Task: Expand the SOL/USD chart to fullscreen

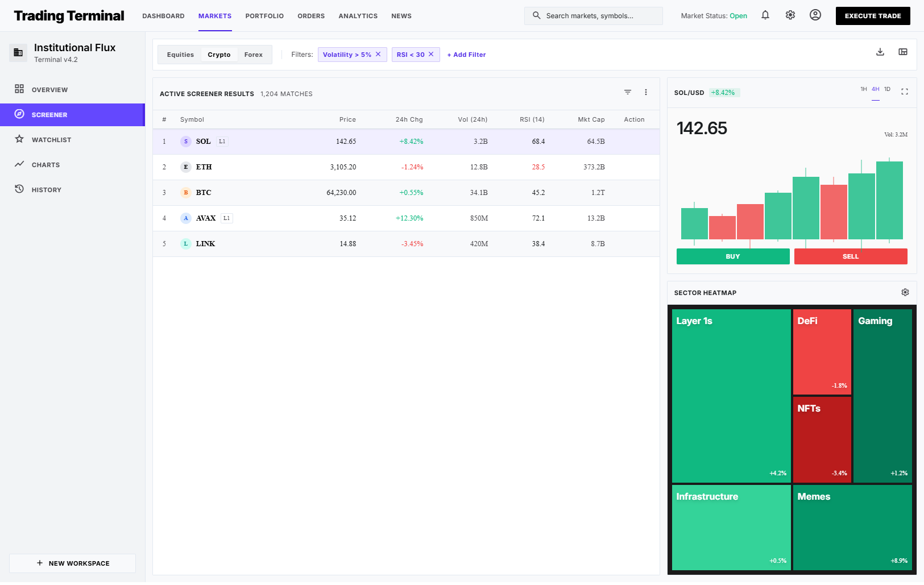Action: point(905,92)
